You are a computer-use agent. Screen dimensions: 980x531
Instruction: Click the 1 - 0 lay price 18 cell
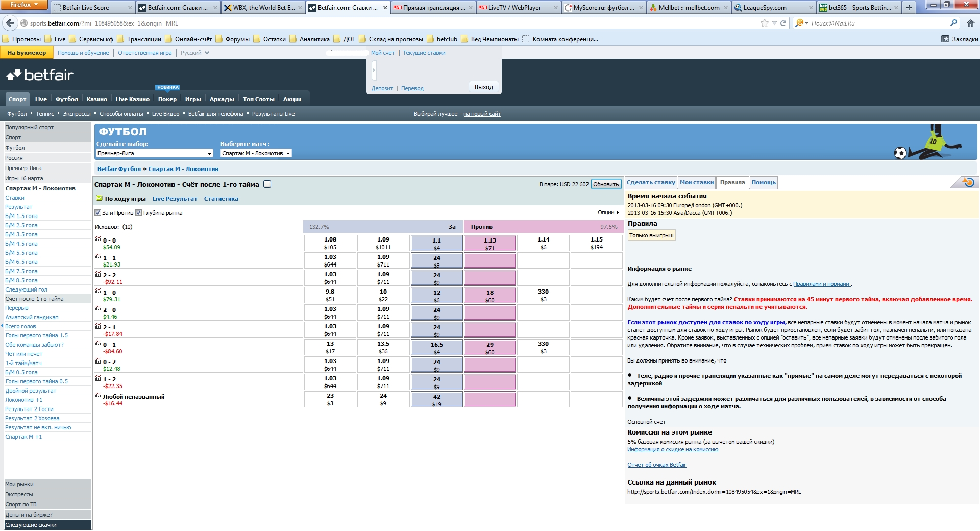pos(490,295)
